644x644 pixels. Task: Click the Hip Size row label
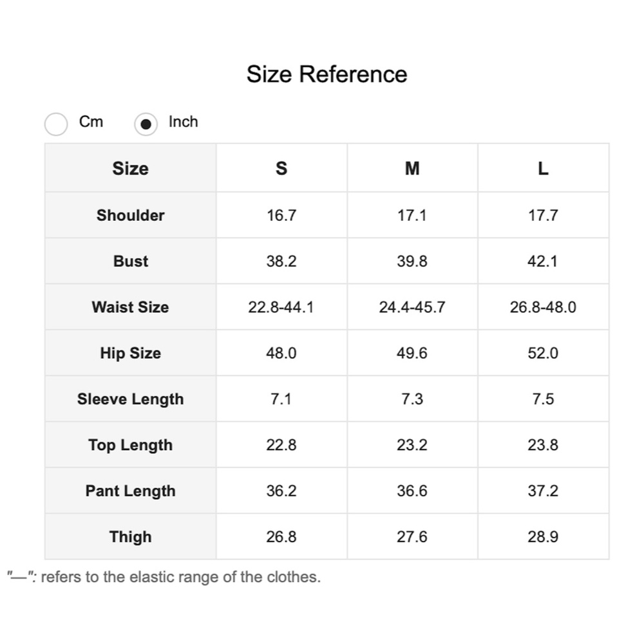pyautogui.click(x=131, y=353)
